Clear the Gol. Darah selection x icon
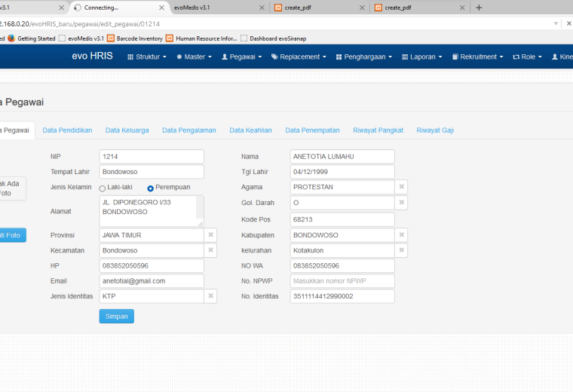This screenshot has width=573, height=392. pyautogui.click(x=401, y=202)
